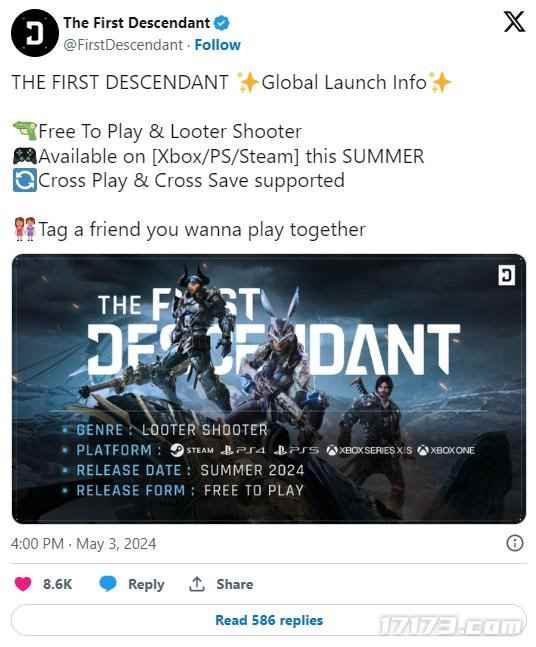Click the share upload arrow icon
This screenshot has height=647, width=536.
click(197, 584)
